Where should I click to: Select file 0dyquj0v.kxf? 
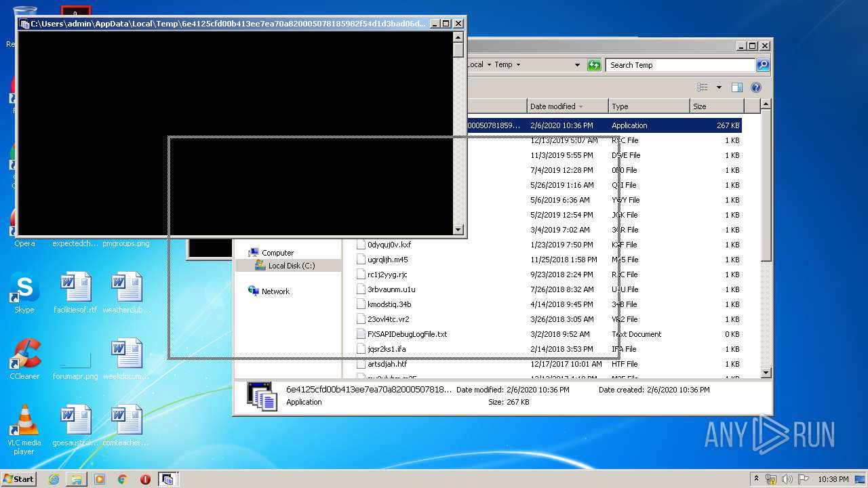(x=389, y=245)
